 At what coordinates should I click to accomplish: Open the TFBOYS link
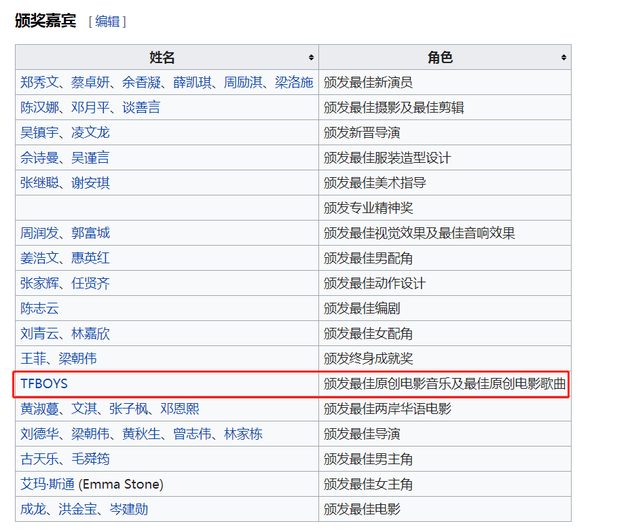click(x=44, y=384)
